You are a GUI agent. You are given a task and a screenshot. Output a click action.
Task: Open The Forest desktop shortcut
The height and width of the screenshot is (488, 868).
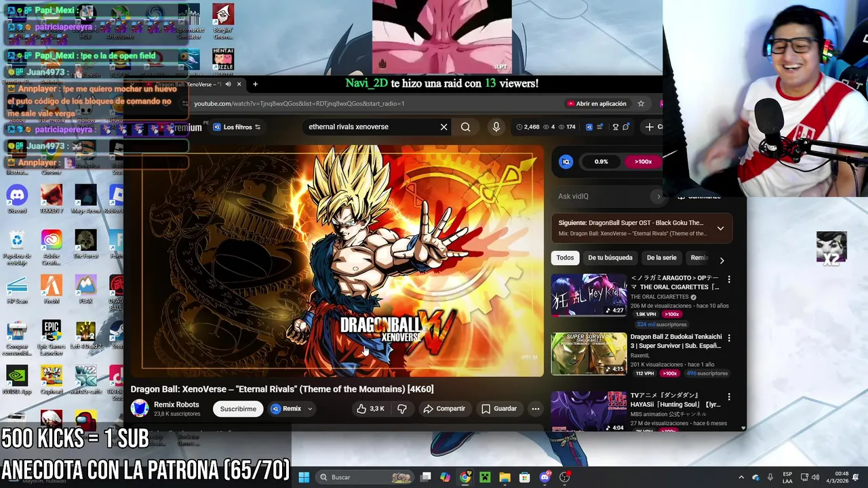pos(86,245)
